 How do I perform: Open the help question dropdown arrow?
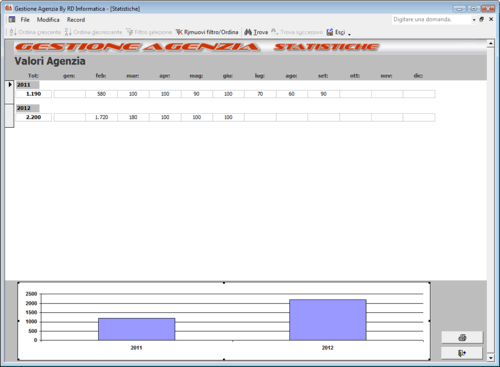[474, 20]
